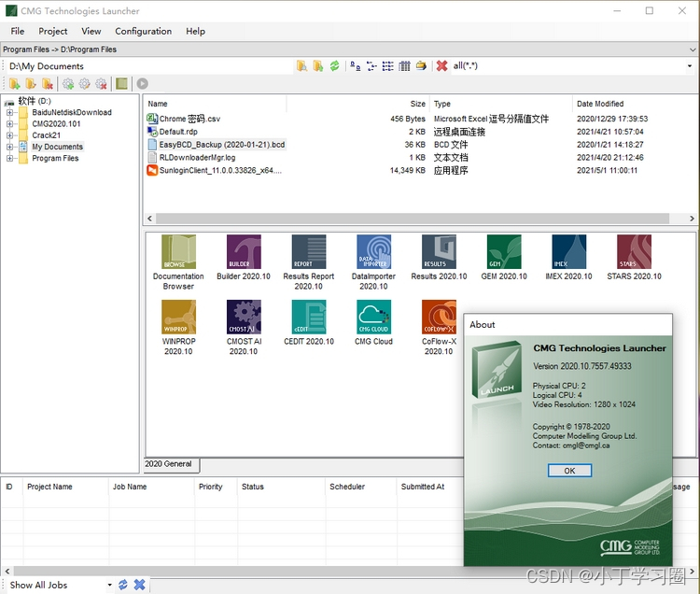700x594 pixels.
Task: Open CEDIT 2020.10 editor icon
Action: pos(309,318)
